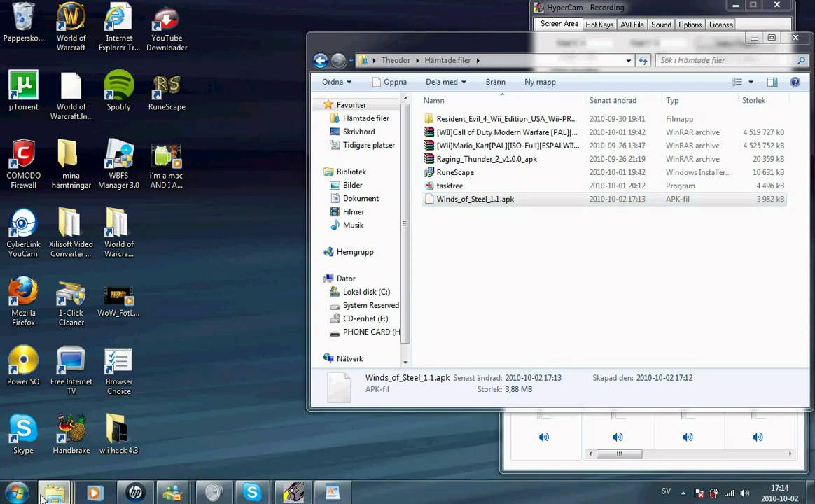The width and height of the screenshot is (815, 504).
Task: Select the Winds_of_Steel_1.1.apk file
Action: pyautogui.click(x=604, y=199)
